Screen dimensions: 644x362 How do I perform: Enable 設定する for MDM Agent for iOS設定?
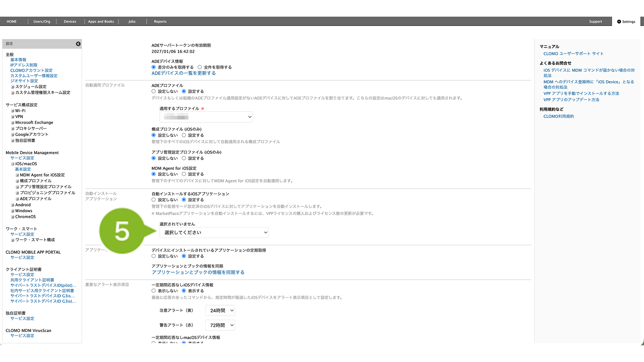[184, 174]
